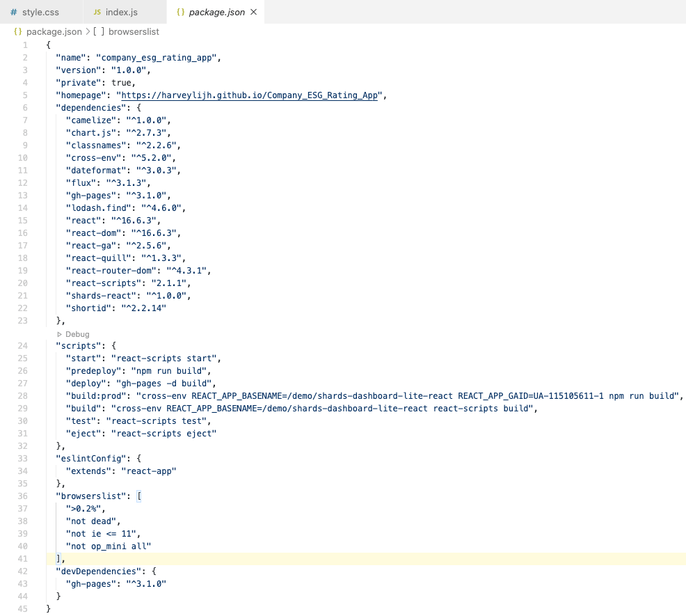Screen dimensions: 686x616
Task: Open the browserslist breadcrumb dropdown
Action: [x=134, y=31]
